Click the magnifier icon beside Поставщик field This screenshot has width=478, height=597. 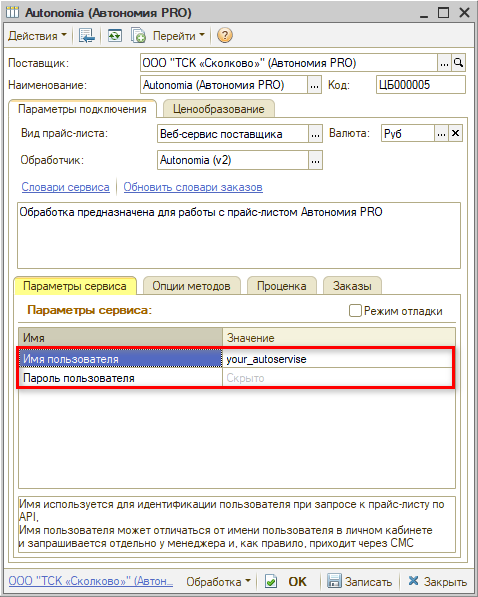(459, 63)
